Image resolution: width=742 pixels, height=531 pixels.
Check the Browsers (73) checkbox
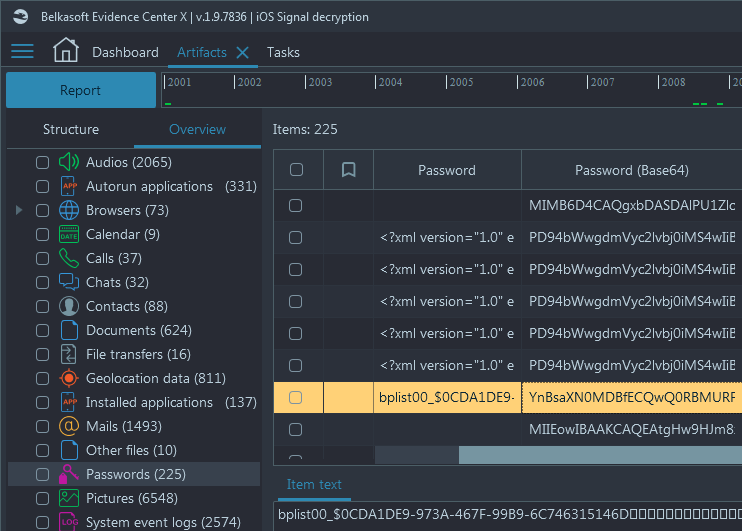click(x=43, y=210)
